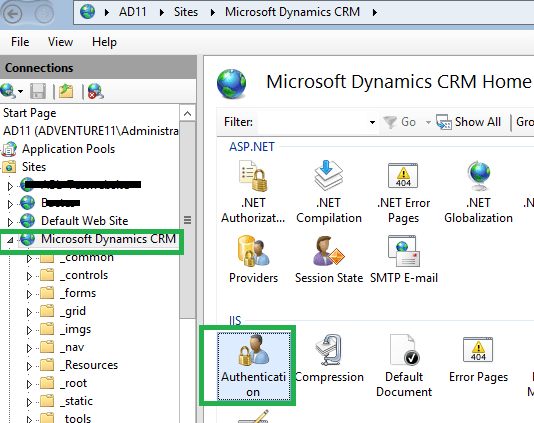Open the Help menu
The height and width of the screenshot is (423, 534).
tap(104, 42)
